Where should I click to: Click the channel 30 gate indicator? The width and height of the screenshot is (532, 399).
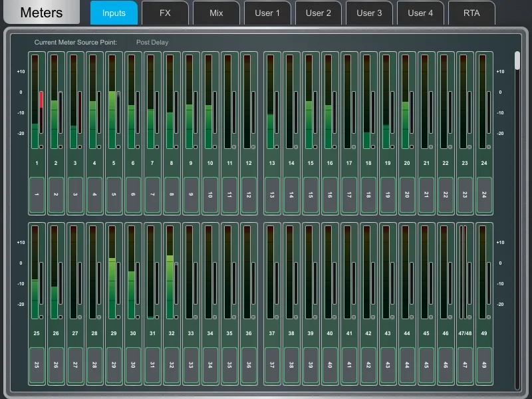138,317
